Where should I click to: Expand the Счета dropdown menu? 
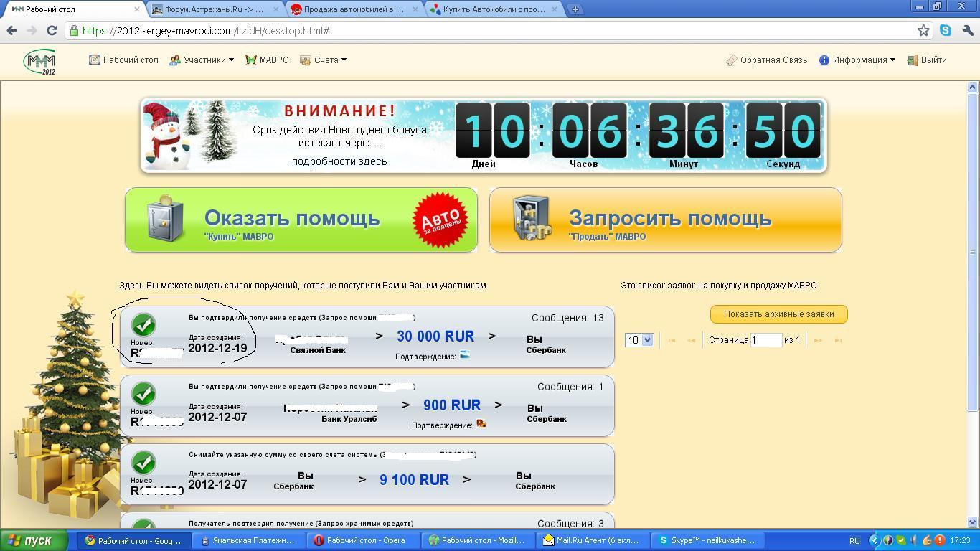coord(323,60)
